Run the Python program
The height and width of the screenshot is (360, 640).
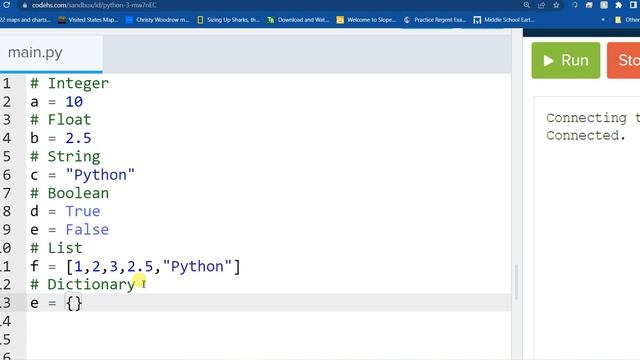coord(566,60)
